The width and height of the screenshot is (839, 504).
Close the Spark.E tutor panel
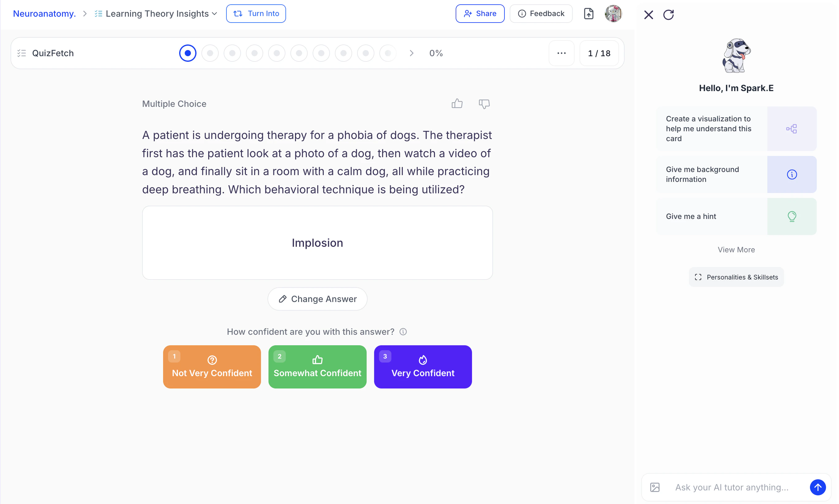648,15
